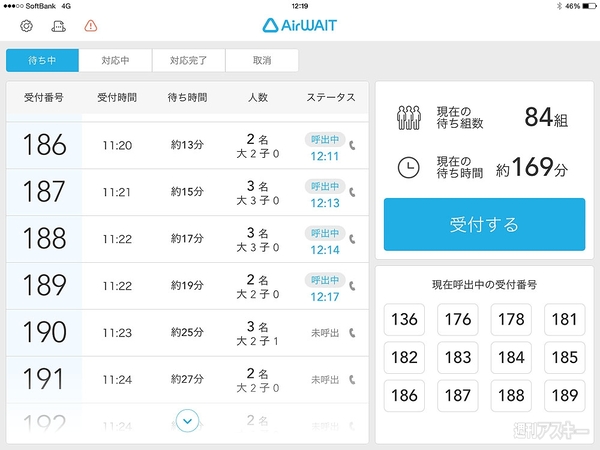The height and width of the screenshot is (450, 600).
Task: Tap the 84組 waiting groups count
Action: (546, 117)
